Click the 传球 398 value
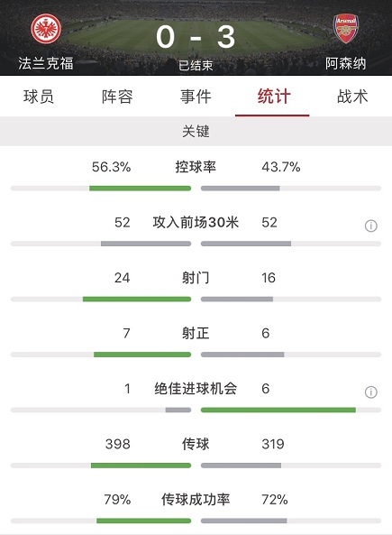392x535 pixels. click(117, 444)
